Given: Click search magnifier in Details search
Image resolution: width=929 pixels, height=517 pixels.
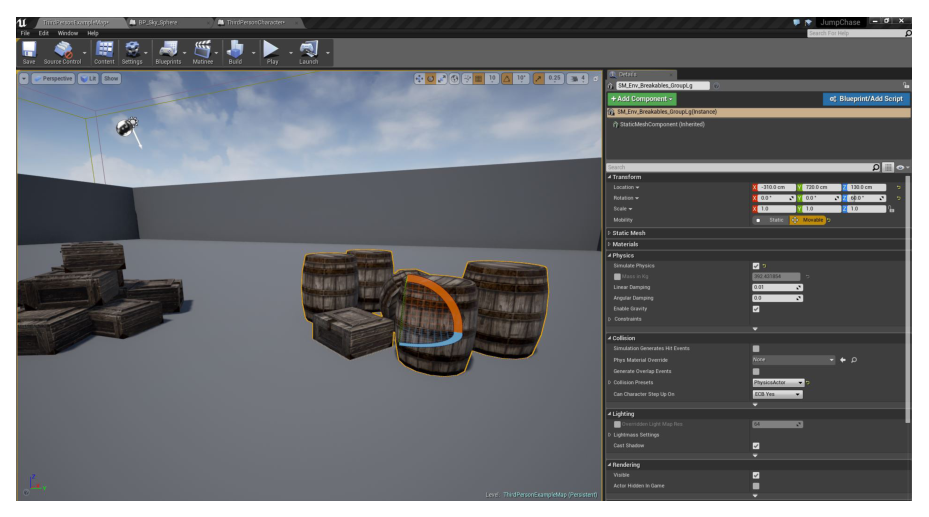Looking at the screenshot, I should pyautogui.click(x=876, y=167).
